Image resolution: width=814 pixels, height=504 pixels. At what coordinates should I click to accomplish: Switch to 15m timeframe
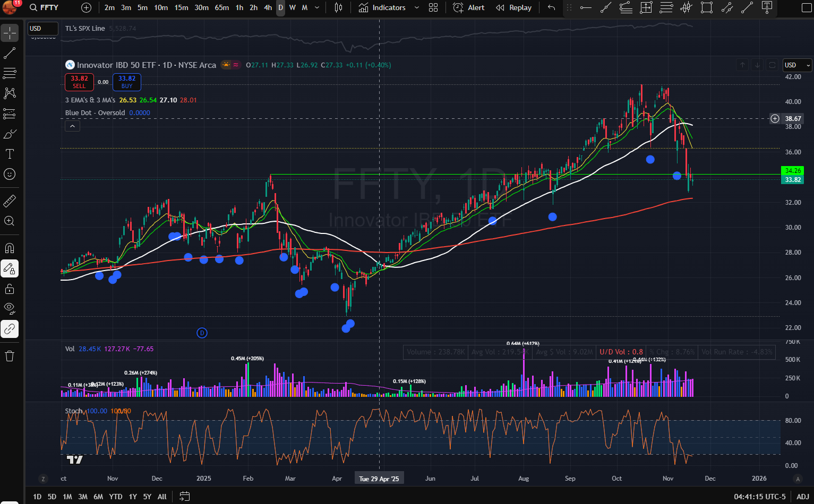pyautogui.click(x=181, y=7)
